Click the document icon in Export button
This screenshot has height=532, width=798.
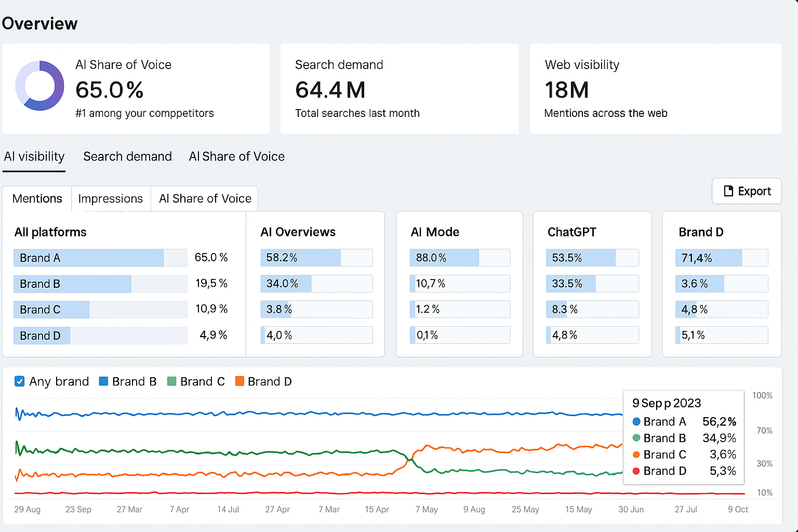point(728,191)
